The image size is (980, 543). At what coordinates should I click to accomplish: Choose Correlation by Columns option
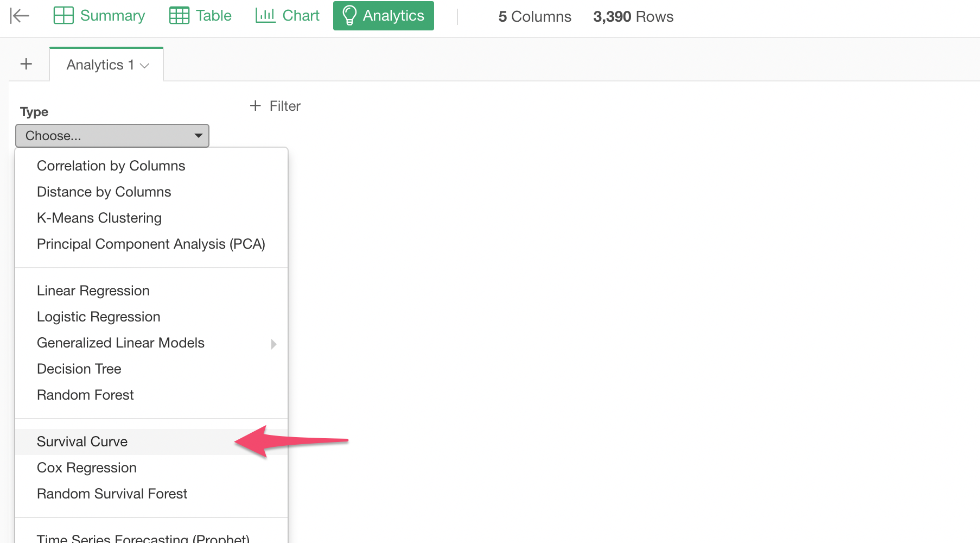pyautogui.click(x=111, y=166)
